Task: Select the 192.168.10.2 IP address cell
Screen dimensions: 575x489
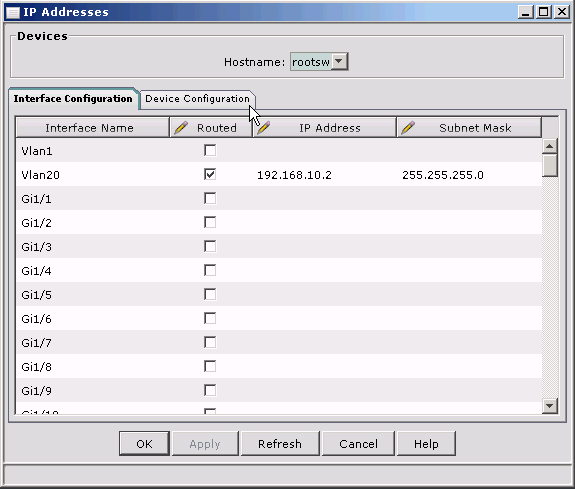Action: coord(294,175)
